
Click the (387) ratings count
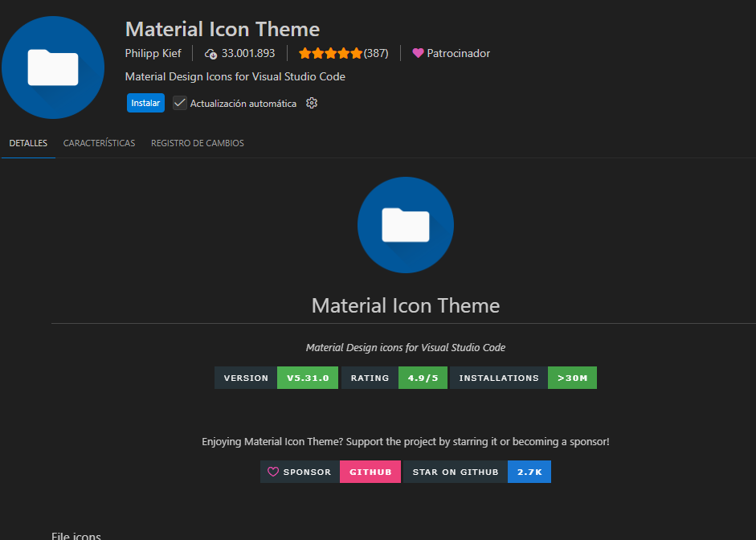coord(376,54)
